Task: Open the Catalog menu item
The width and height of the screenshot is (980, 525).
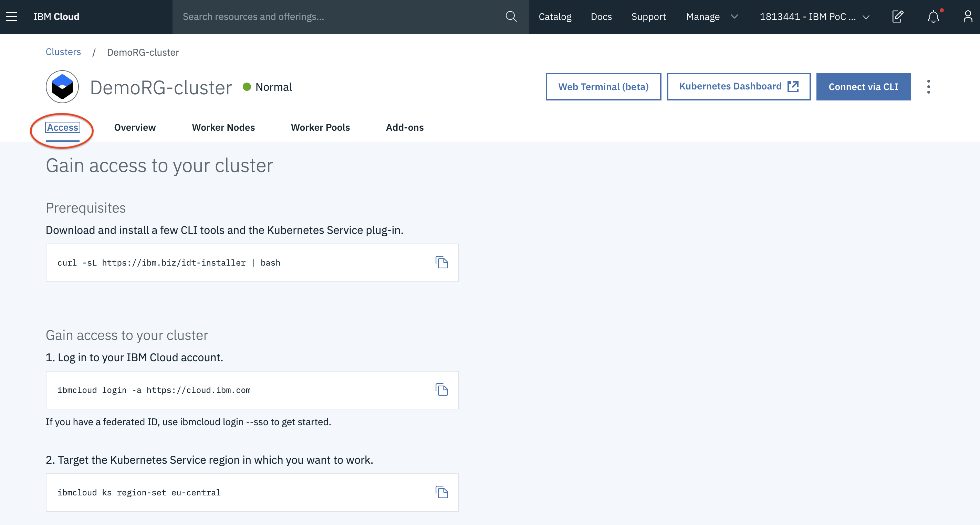Action: pyautogui.click(x=555, y=17)
